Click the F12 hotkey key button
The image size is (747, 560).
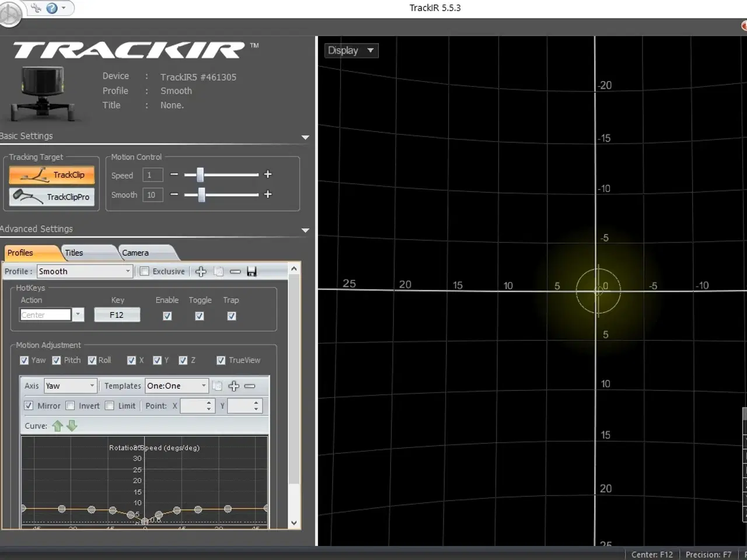pyautogui.click(x=117, y=315)
